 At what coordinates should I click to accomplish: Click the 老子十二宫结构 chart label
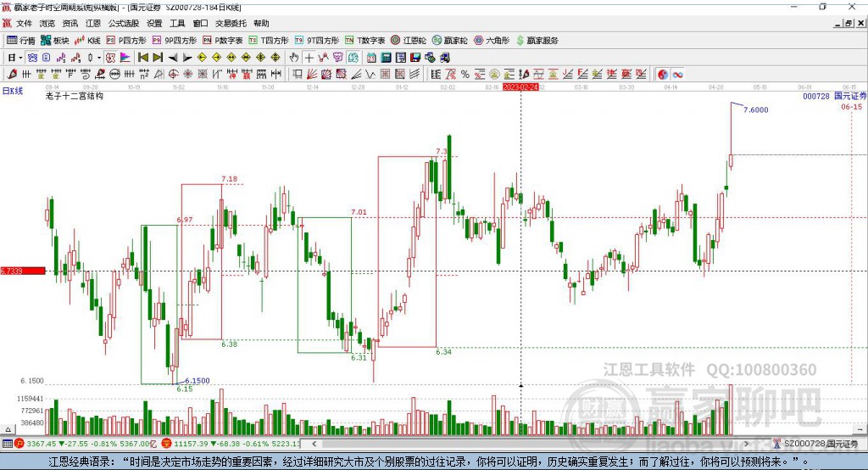(75, 96)
